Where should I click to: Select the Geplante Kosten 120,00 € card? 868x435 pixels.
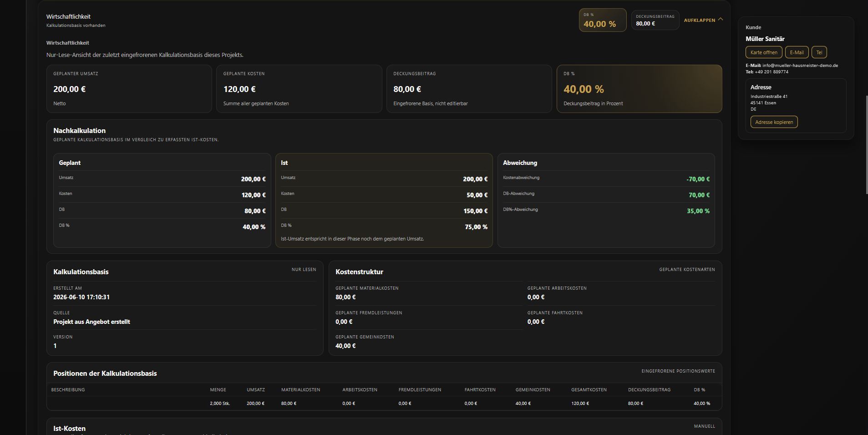299,89
